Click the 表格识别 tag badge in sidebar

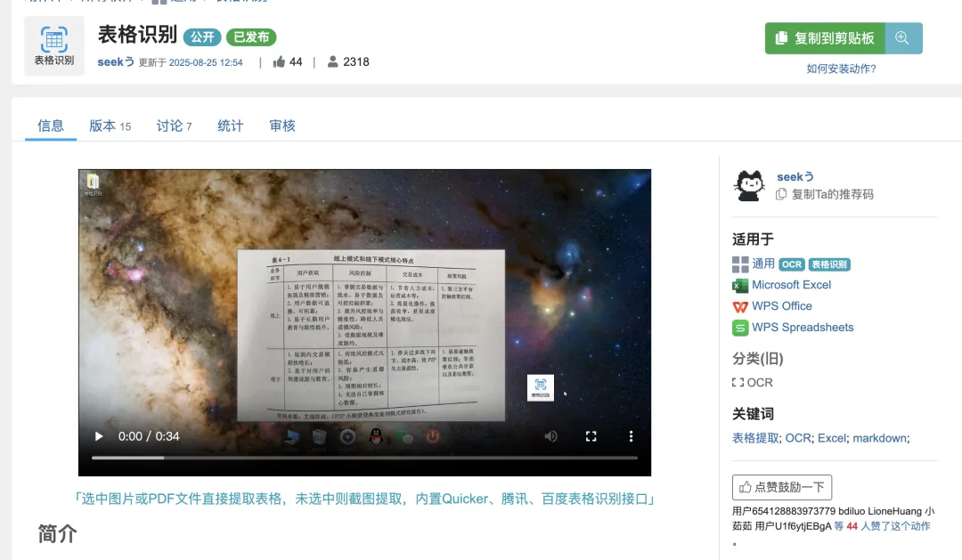pos(829,264)
